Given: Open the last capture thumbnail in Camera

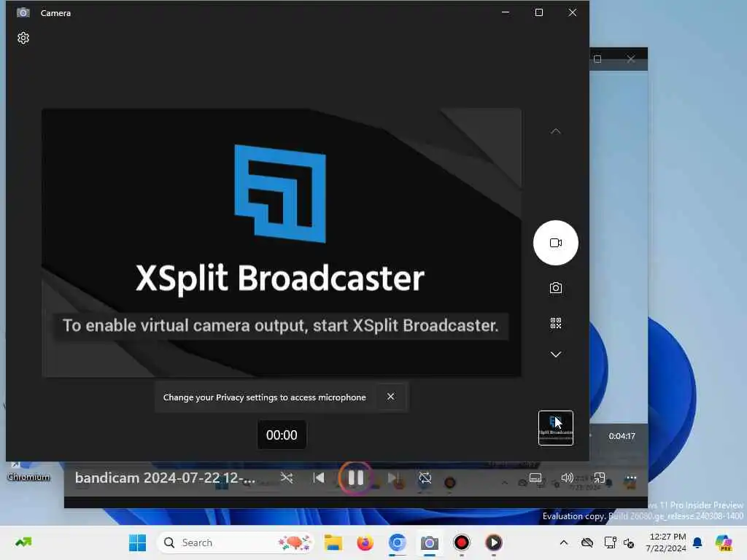Looking at the screenshot, I should click(555, 427).
